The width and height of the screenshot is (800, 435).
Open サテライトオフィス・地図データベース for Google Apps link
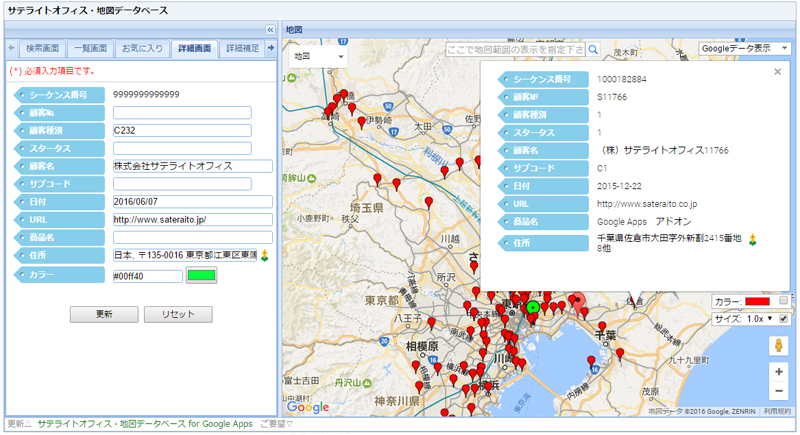[x=145, y=424]
